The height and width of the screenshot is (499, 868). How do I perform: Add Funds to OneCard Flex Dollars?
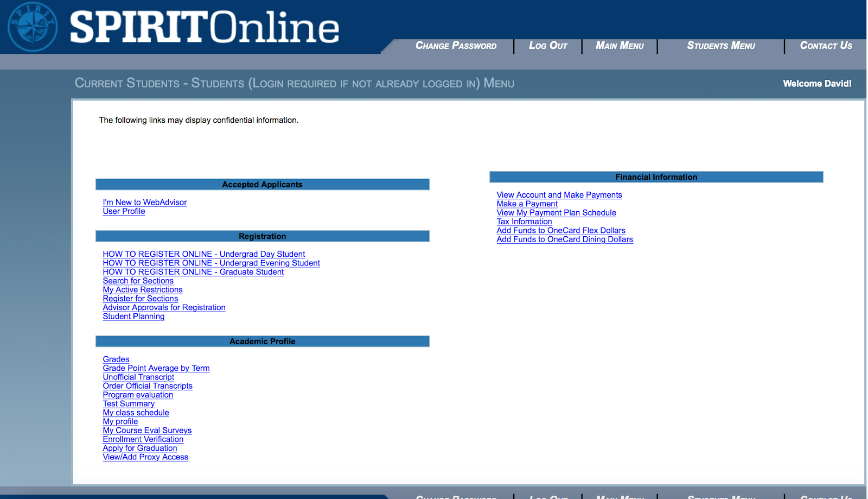561,230
